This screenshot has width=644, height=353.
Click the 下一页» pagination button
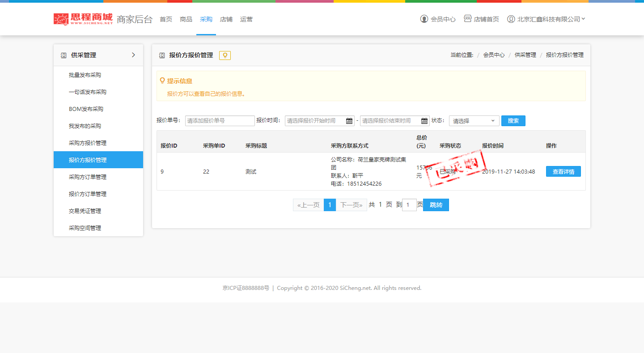click(x=352, y=205)
